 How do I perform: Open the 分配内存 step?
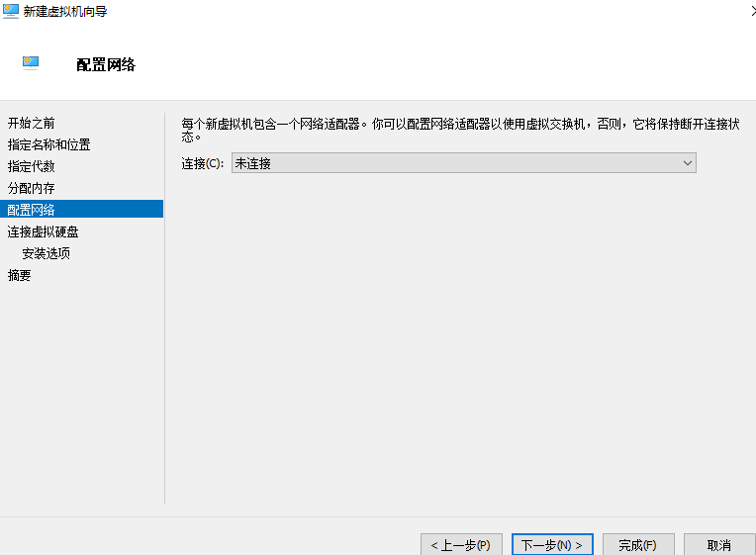point(32,188)
